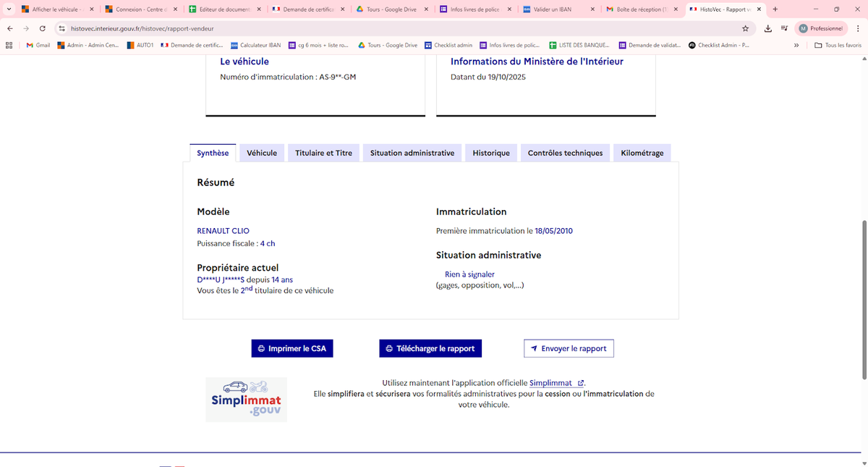
Task: Click the D****U J*****S owner name
Action: 221,279
